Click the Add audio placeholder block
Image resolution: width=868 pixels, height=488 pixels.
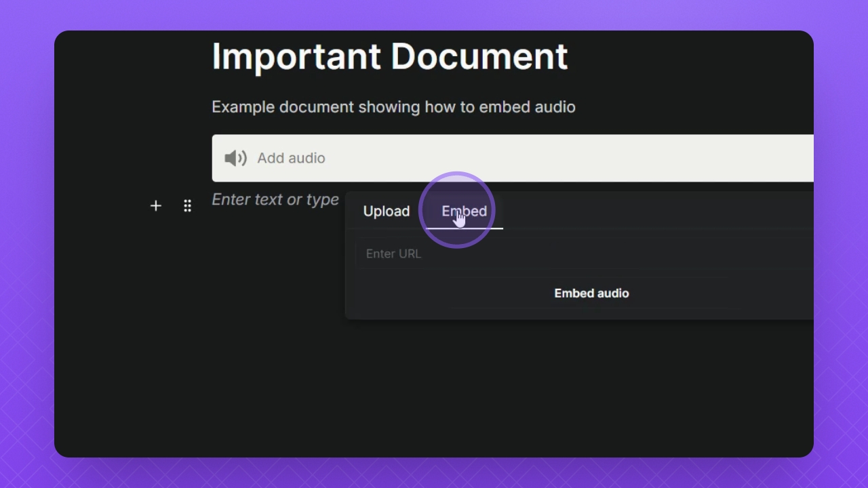click(x=513, y=158)
